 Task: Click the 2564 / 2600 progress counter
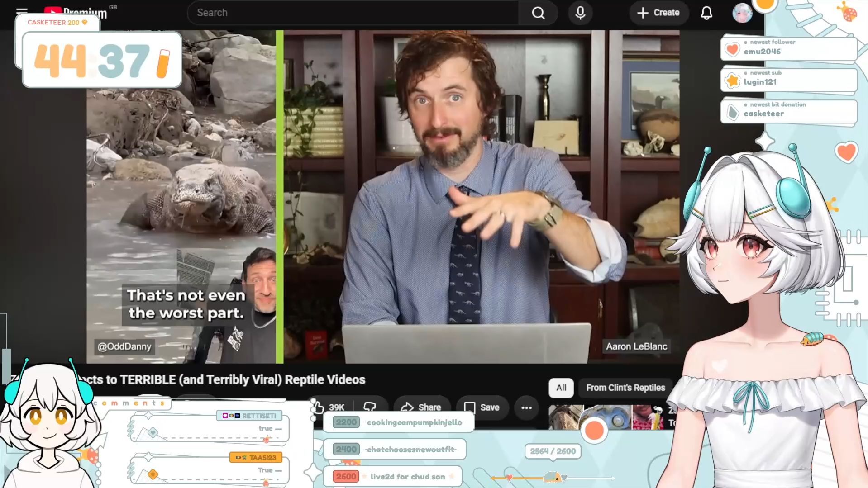pos(553,451)
